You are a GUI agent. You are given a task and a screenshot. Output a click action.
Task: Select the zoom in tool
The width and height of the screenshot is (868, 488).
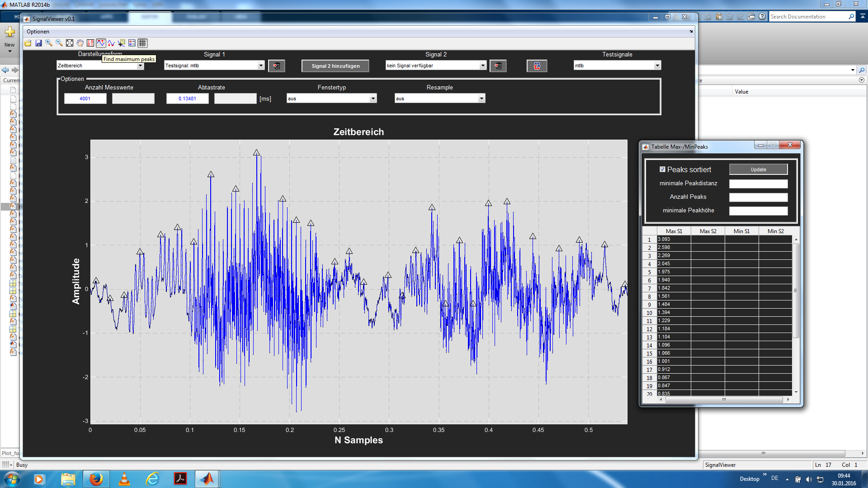pyautogui.click(x=49, y=43)
